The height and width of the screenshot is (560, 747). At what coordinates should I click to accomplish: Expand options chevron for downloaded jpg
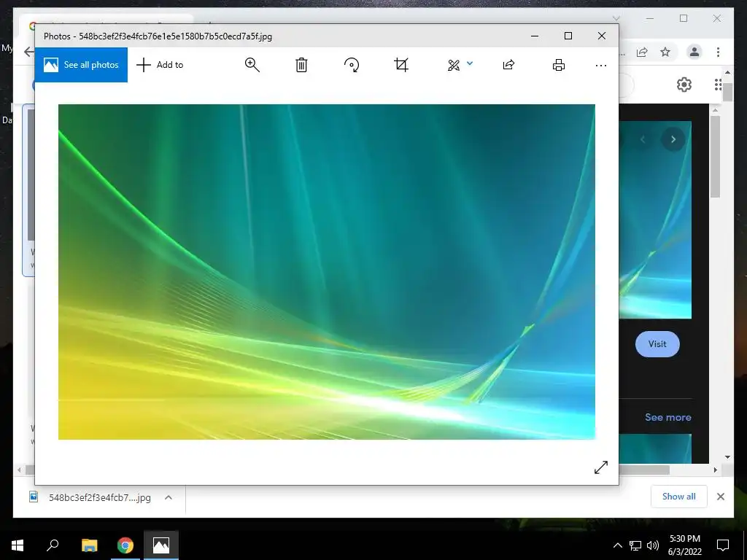click(x=169, y=497)
